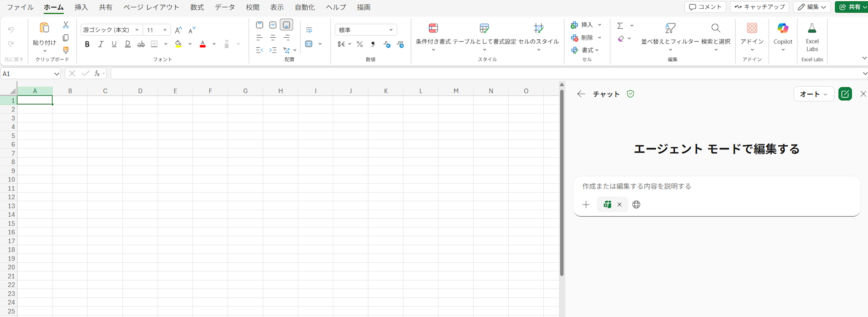Image resolution: width=868 pixels, height=317 pixels.
Task: Toggle double underline formatting
Action: 128,44
